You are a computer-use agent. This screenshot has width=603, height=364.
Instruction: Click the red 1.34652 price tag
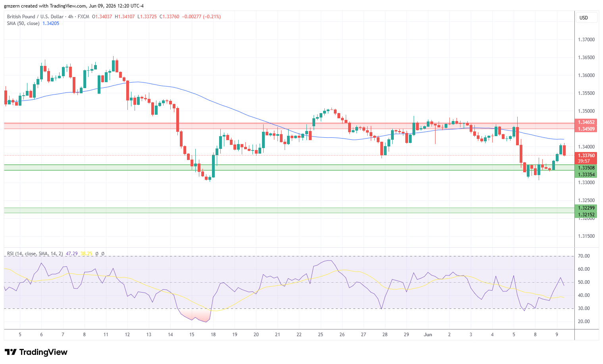point(586,122)
